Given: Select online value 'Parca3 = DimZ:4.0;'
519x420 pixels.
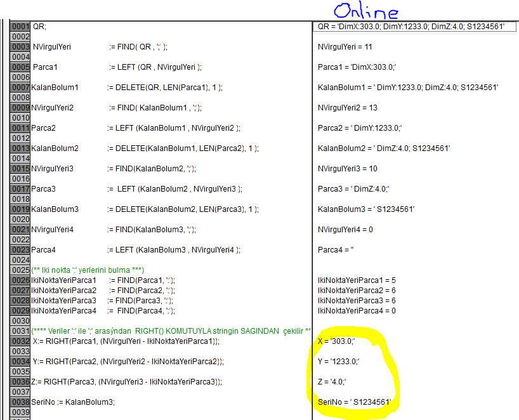Looking at the screenshot, I should pos(353,189).
